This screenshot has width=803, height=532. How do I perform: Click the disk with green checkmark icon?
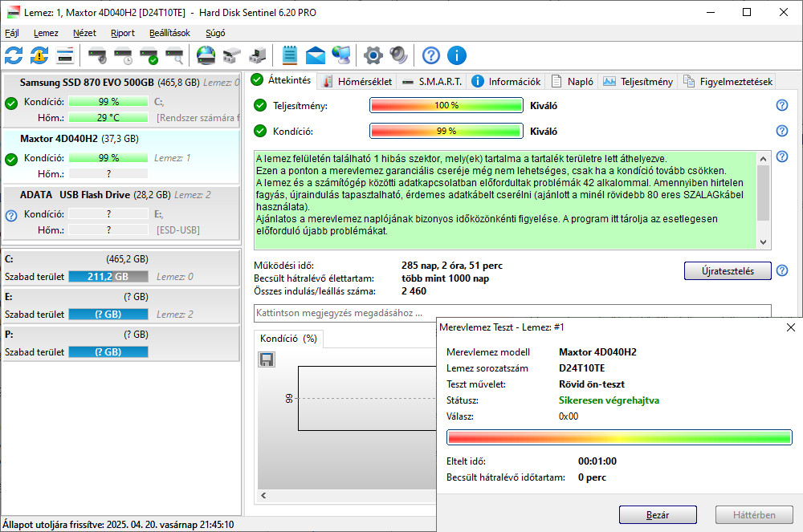coord(149,55)
